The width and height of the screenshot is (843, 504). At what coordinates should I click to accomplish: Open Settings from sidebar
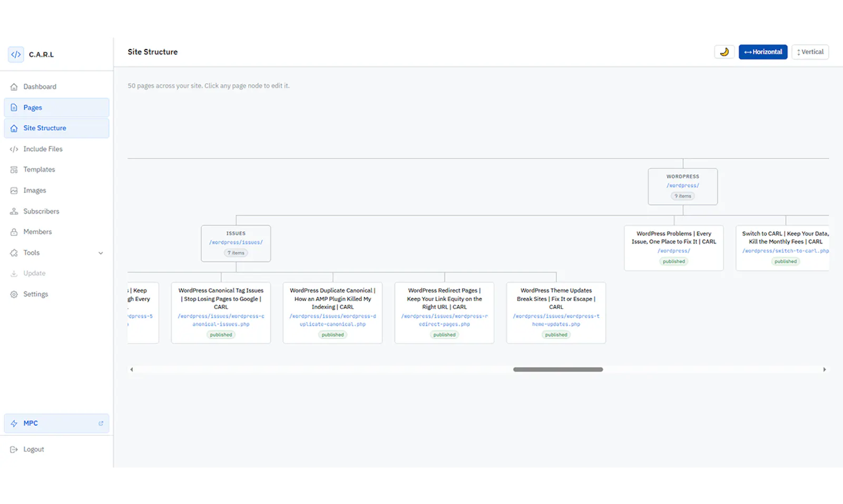tap(56, 294)
